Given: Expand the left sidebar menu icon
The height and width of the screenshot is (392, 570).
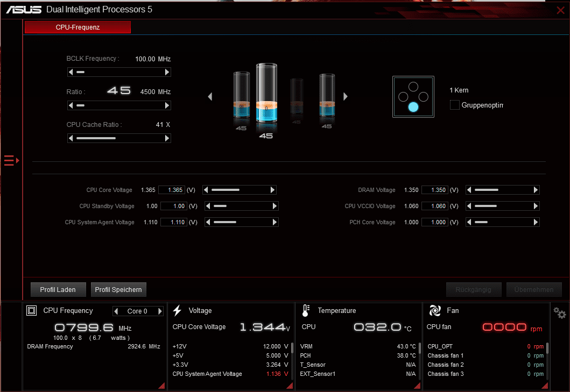Looking at the screenshot, I should point(11,160).
